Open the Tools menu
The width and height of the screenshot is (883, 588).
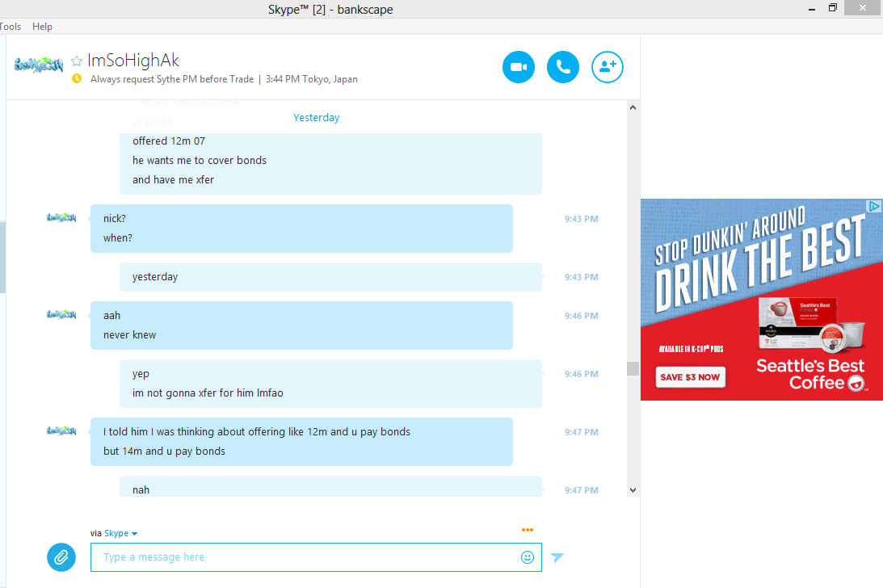(x=11, y=27)
